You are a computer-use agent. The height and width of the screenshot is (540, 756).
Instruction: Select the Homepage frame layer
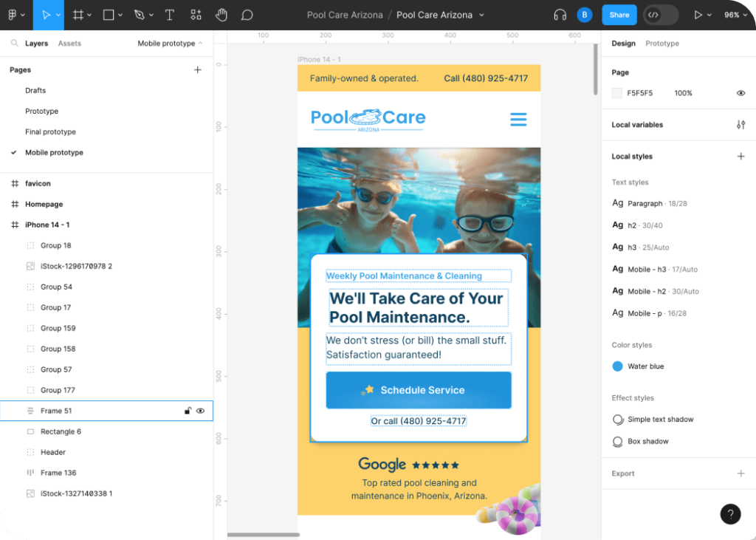106,205
